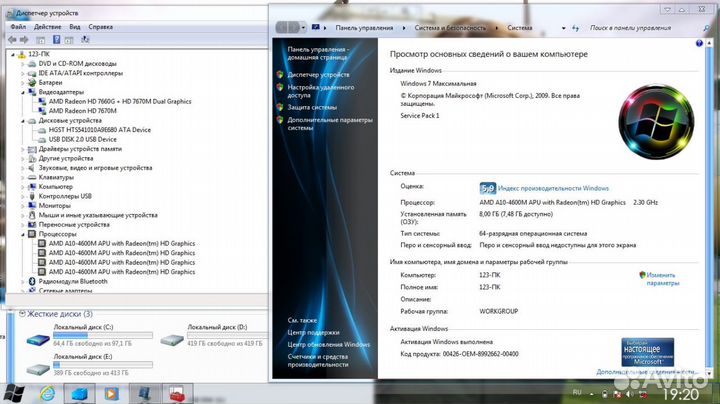Select Драйверы устройств памяти item

[x=80, y=149]
